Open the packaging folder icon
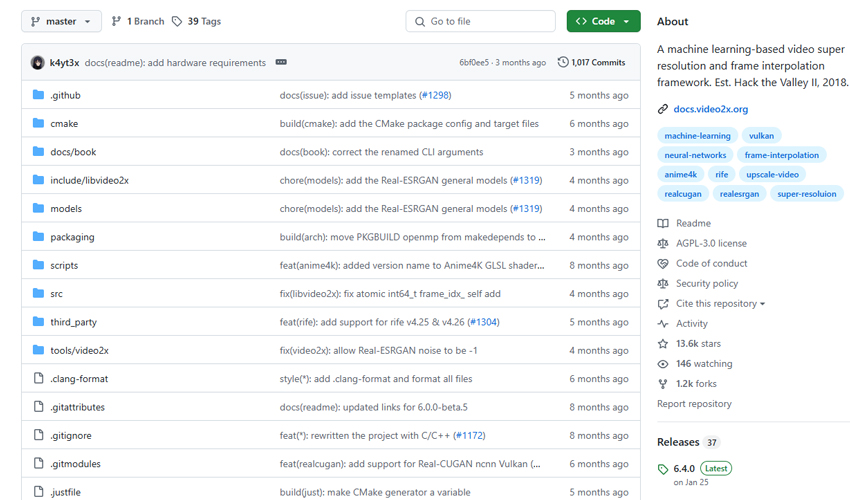 [x=38, y=236]
